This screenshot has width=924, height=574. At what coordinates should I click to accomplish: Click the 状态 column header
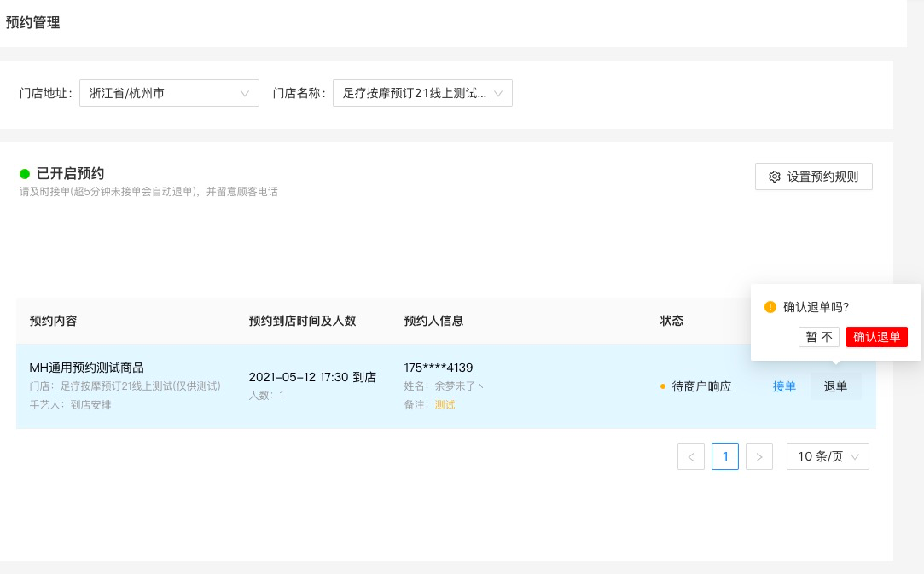click(671, 321)
